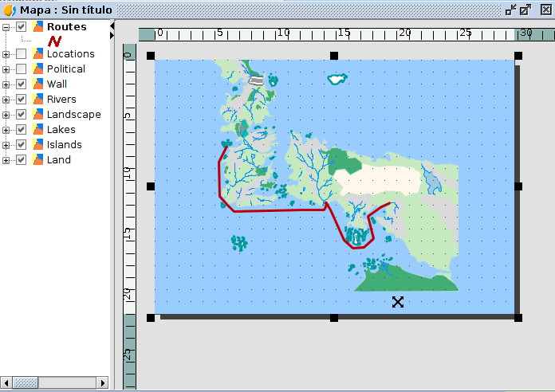Collapse the Routes layer tree node
The width and height of the screenshot is (555, 392).
point(7,27)
